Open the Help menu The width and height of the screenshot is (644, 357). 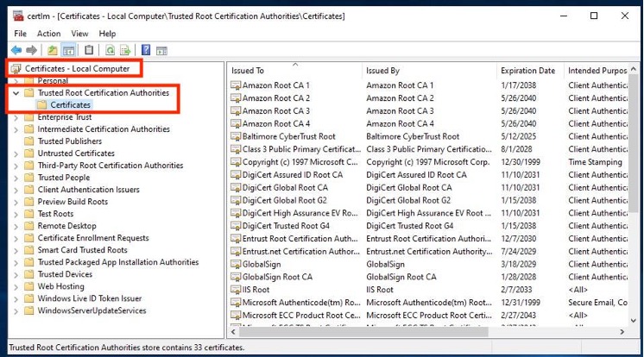[107, 34]
